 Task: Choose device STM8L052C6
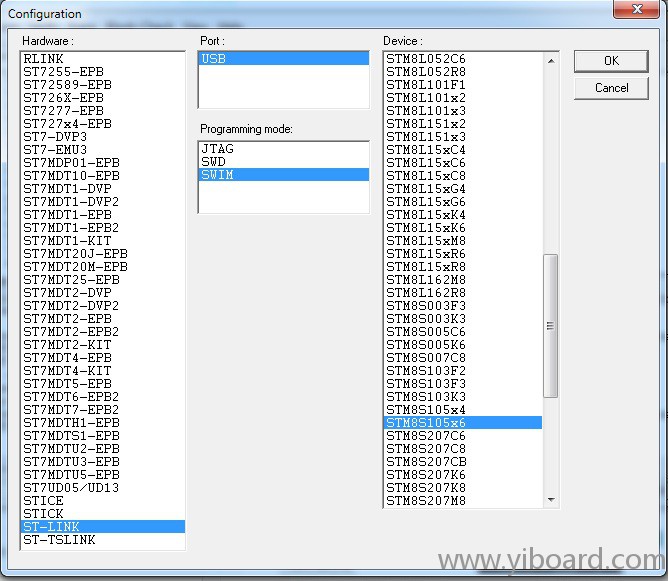coord(463,58)
